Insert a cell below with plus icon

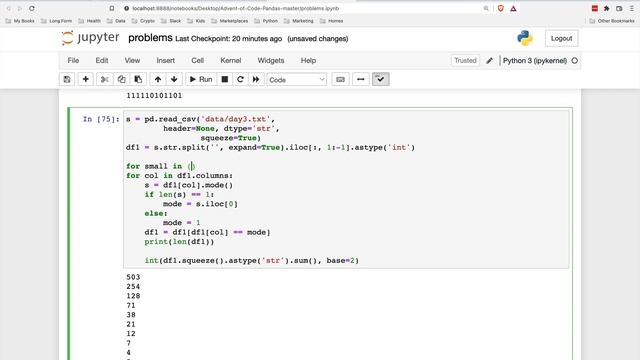(x=85, y=80)
